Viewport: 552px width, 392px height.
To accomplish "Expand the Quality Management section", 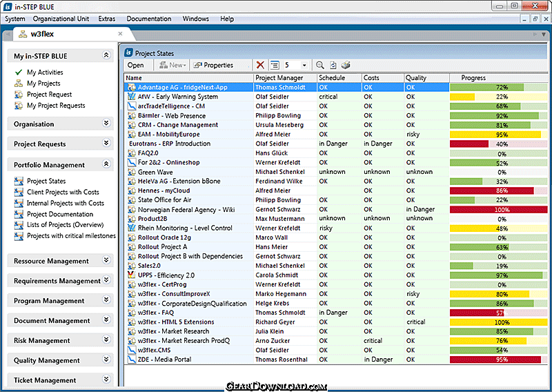I will (x=106, y=360).
